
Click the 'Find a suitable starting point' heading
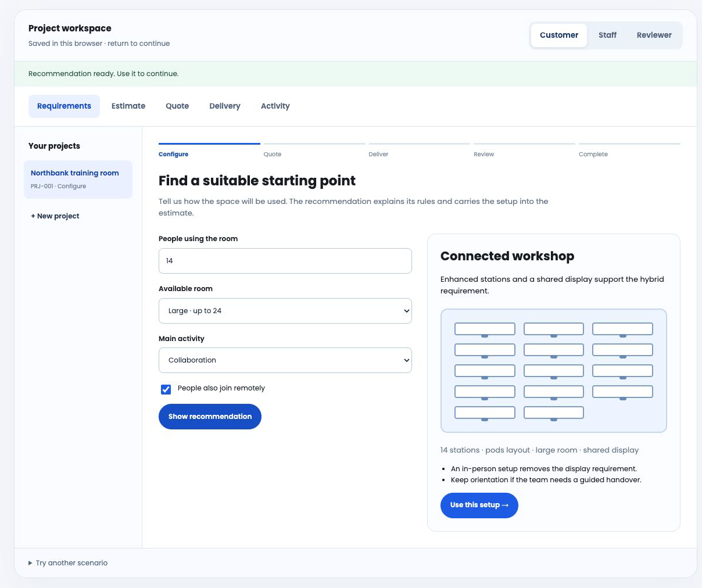click(257, 181)
